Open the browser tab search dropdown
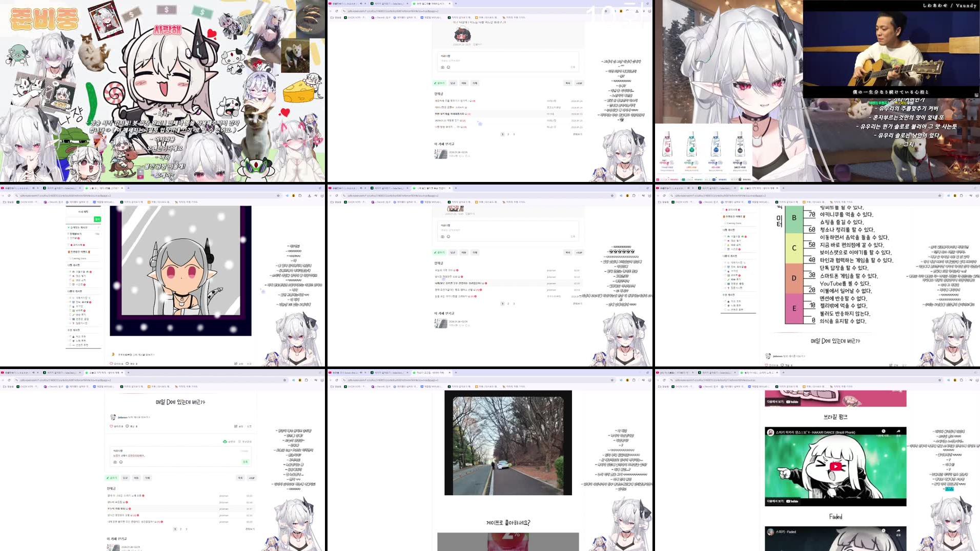Viewport: 980px width, 551px height. click(646, 188)
